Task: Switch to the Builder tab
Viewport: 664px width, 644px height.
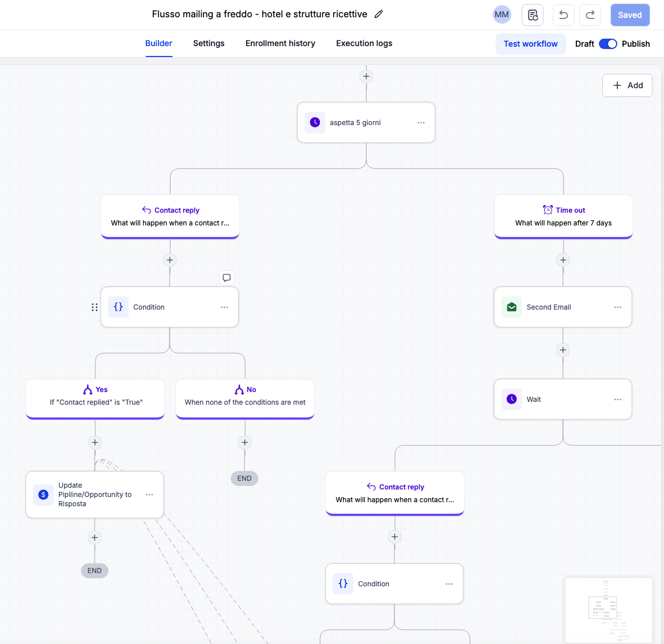Action: click(x=159, y=43)
